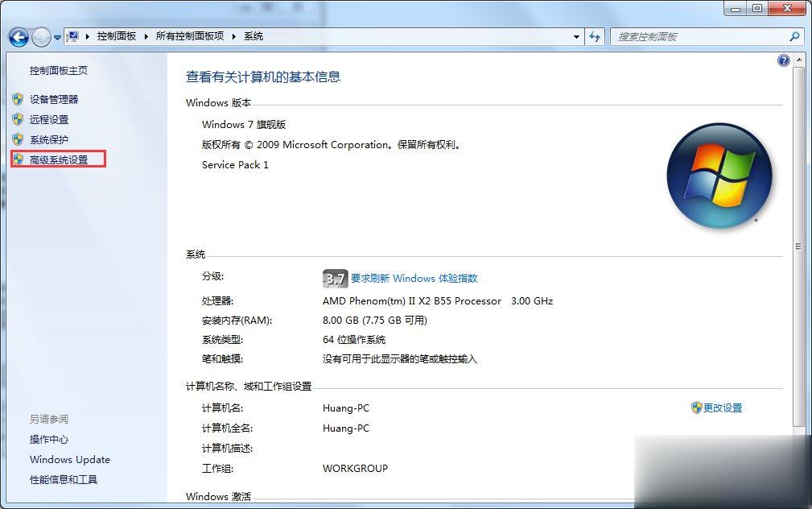The image size is (812, 509).
Task: Minimize the System window
Action: tap(736, 8)
